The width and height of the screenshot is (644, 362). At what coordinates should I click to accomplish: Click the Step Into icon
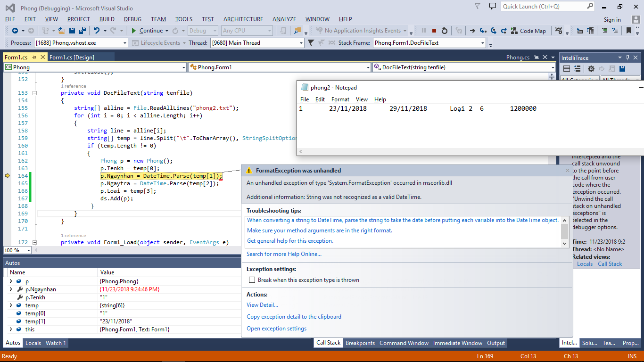click(483, 31)
